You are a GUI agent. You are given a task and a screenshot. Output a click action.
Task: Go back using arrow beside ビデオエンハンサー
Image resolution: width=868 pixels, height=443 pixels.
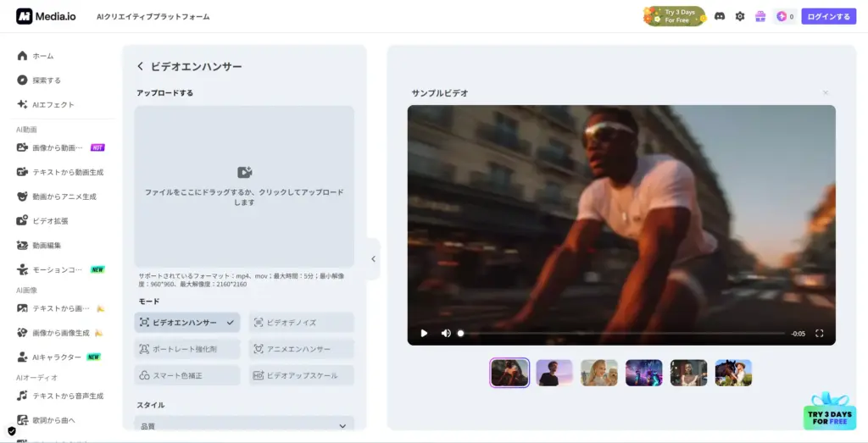click(x=140, y=66)
